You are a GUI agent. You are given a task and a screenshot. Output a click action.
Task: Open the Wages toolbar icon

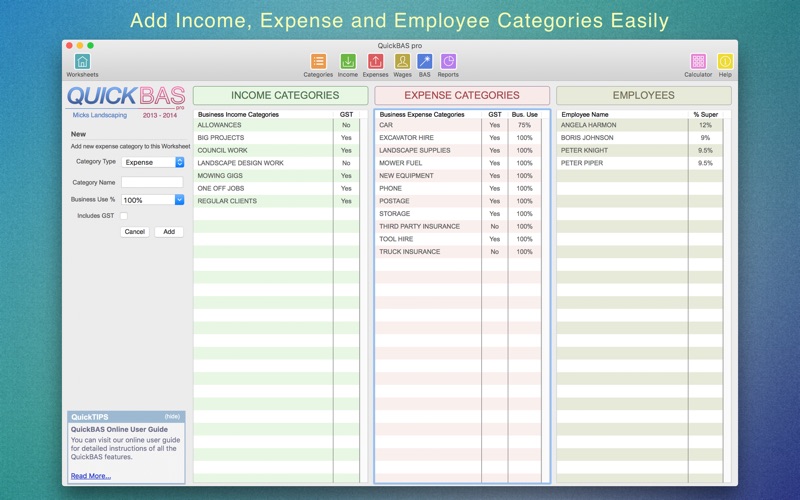pos(402,62)
